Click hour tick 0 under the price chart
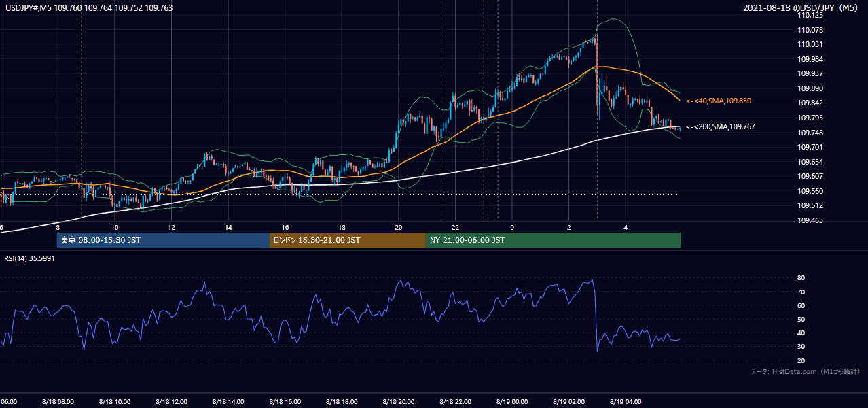The height and width of the screenshot is (408, 868). (512, 227)
